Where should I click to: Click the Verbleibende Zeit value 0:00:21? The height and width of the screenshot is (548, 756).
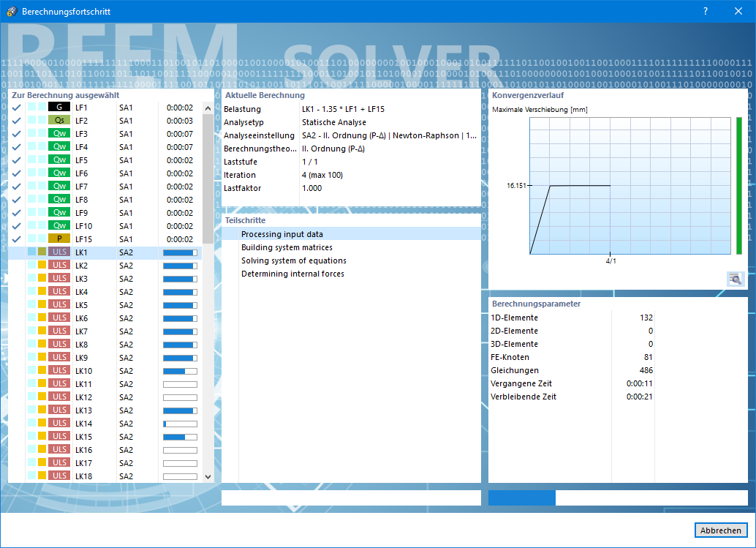[639, 397]
